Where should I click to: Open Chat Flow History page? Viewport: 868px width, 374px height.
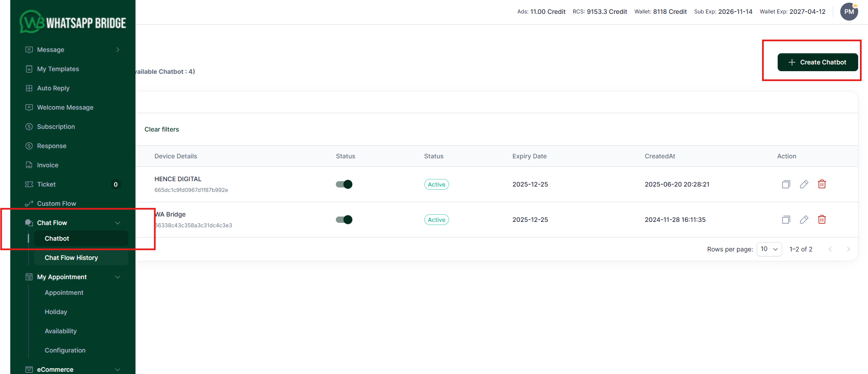[72, 258]
